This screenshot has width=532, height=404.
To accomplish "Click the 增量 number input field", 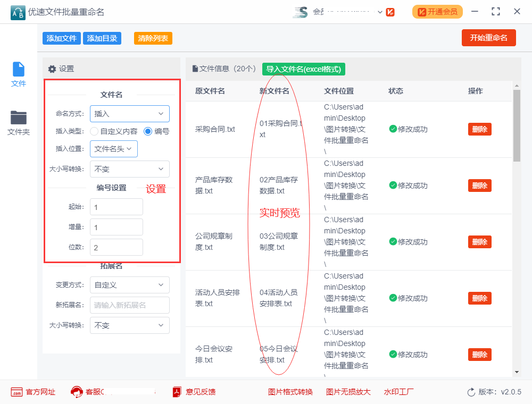I will pyautogui.click(x=117, y=227).
